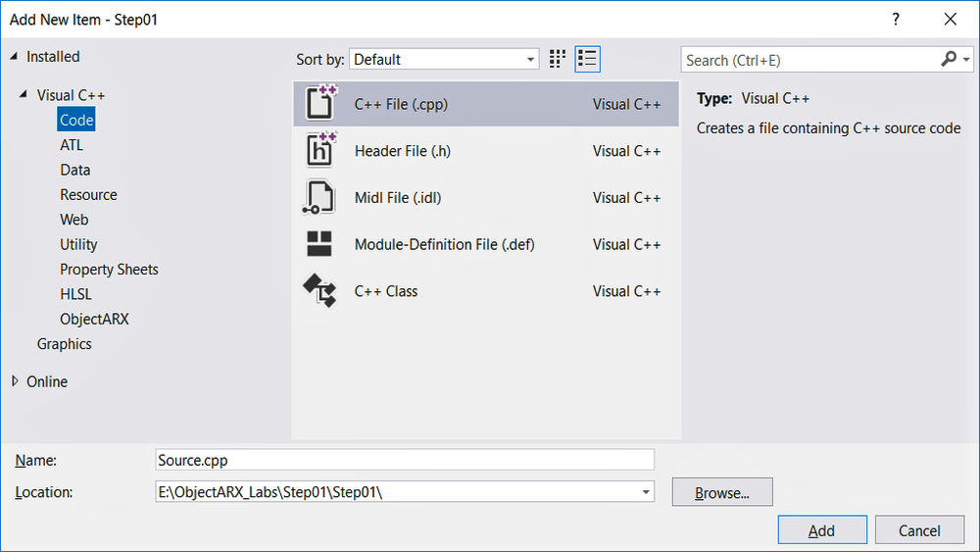Viewport: 980px width, 552px height.
Task: Open the Sort by Default dropdown
Action: tap(444, 60)
